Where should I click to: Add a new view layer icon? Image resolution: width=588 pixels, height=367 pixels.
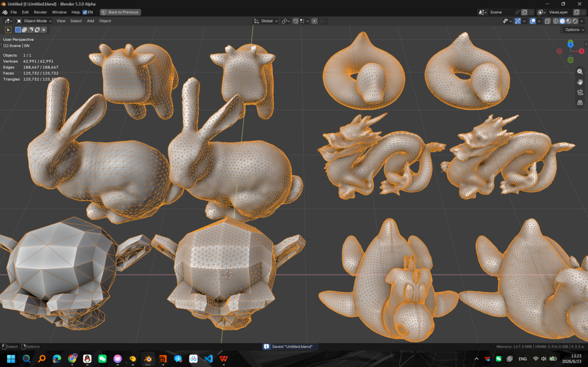[x=577, y=12]
